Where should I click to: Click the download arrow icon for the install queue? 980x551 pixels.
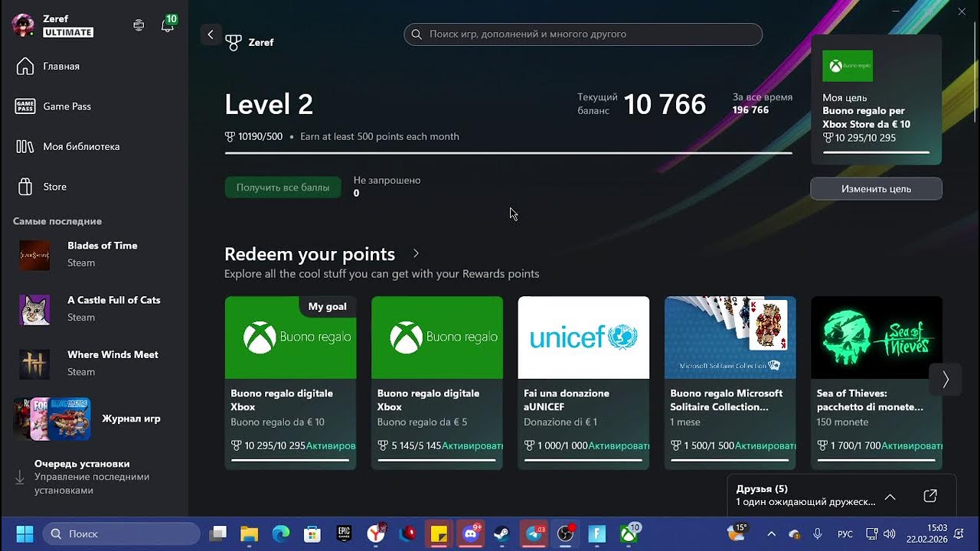click(20, 478)
